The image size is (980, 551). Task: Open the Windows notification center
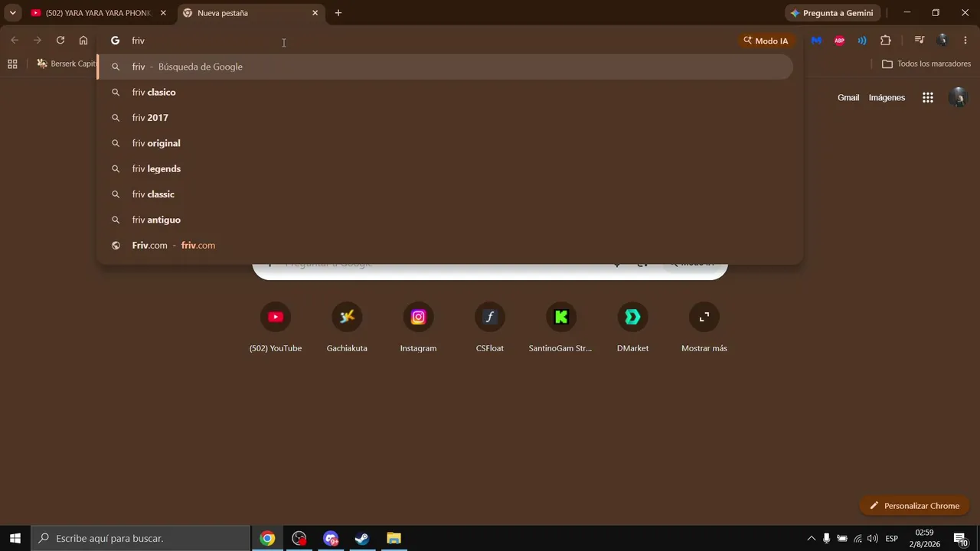pyautogui.click(x=961, y=539)
